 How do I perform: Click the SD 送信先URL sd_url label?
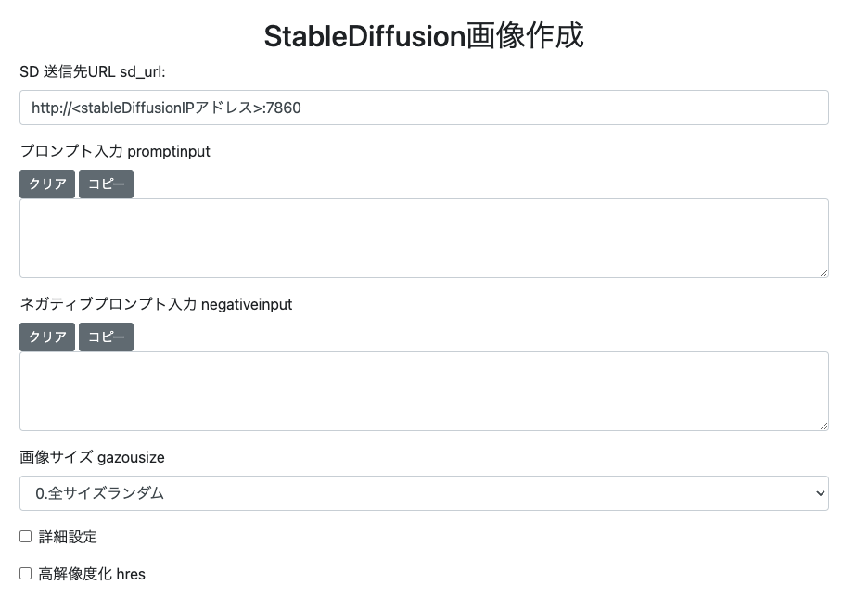(x=93, y=70)
